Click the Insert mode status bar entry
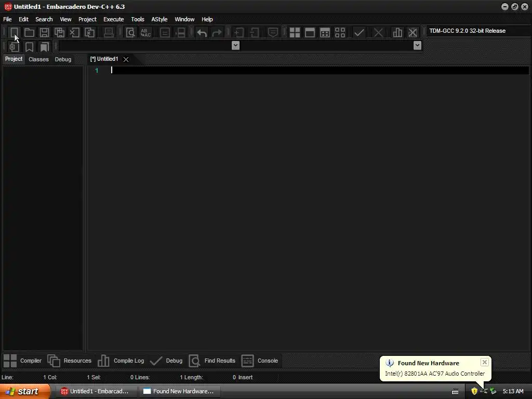This screenshot has height=399, width=532. click(245, 377)
